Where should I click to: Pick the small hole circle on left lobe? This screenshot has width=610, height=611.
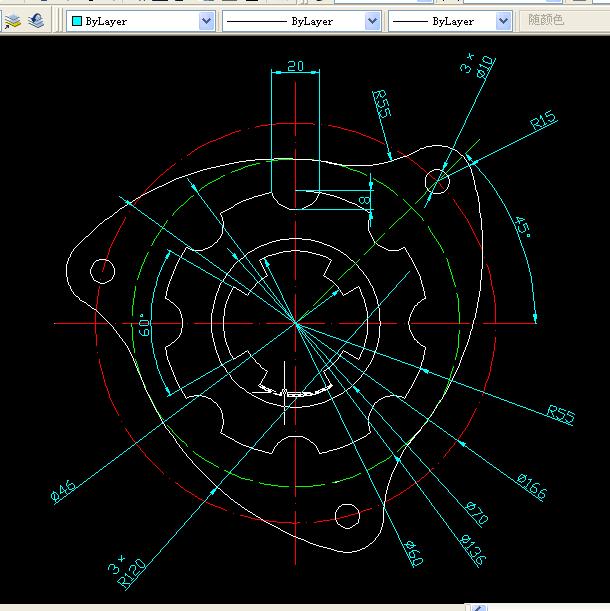pyautogui.click(x=103, y=271)
